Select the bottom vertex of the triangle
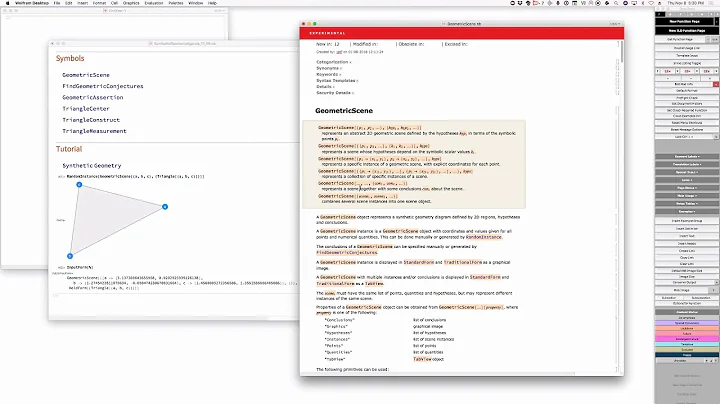720x404 pixels. click(70, 256)
